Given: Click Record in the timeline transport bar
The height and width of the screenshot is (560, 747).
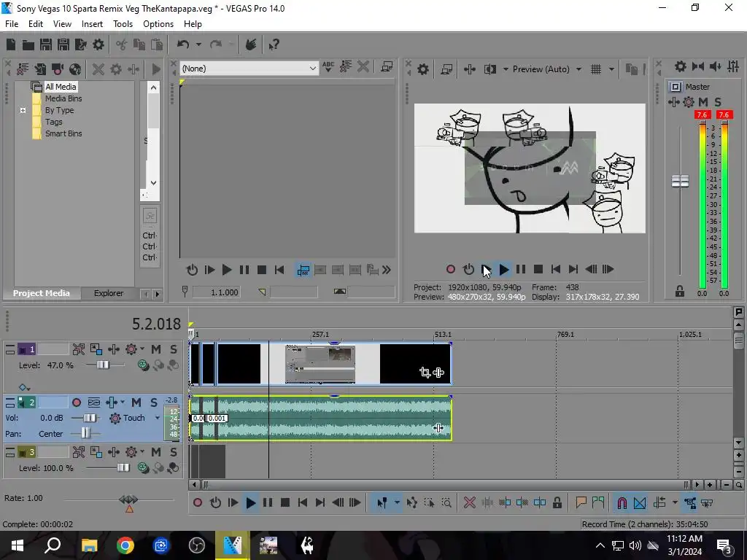Looking at the screenshot, I should point(198,502).
